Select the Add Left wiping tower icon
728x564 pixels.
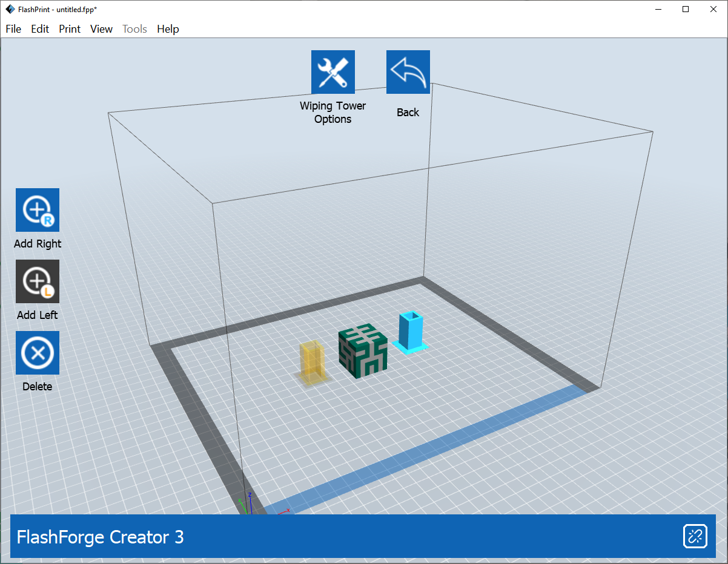click(38, 281)
